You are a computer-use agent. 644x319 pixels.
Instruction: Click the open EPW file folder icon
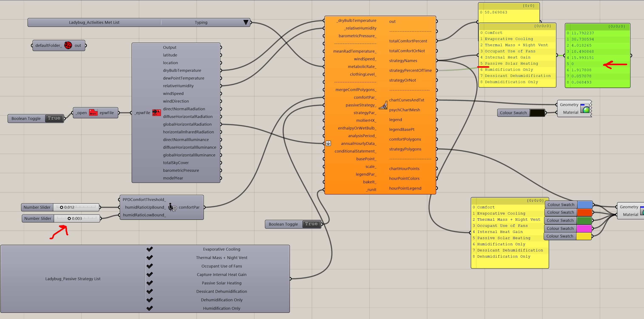[93, 113]
